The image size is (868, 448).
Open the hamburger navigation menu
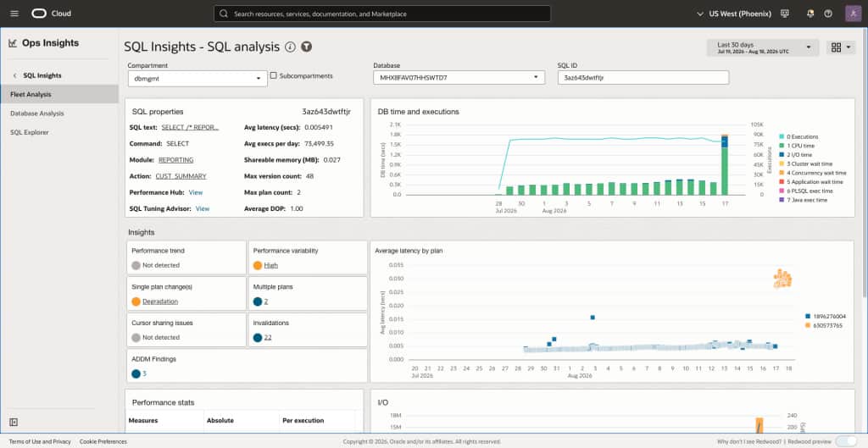point(14,14)
